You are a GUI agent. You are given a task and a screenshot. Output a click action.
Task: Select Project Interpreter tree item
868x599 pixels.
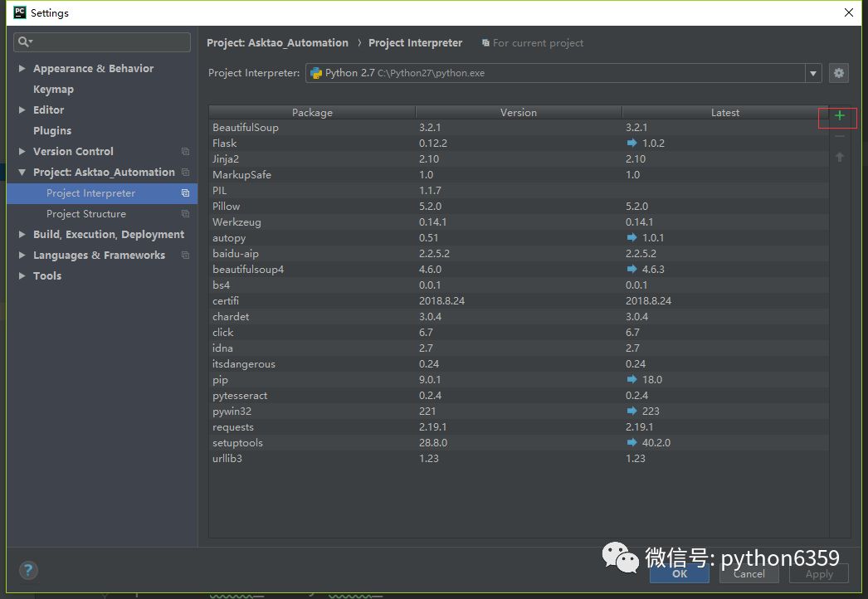click(x=102, y=193)
